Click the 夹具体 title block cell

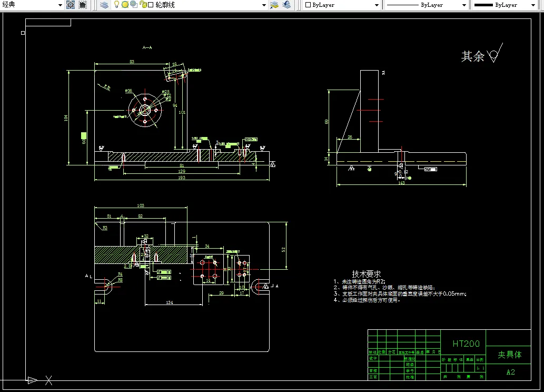tap(510, 355)
